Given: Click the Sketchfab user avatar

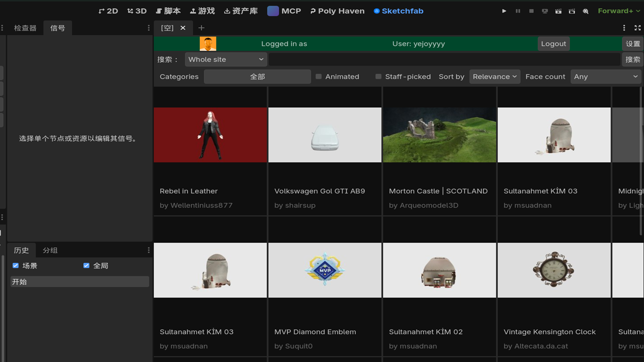Looking at the screenshot, I should click(x=208, y=44).
